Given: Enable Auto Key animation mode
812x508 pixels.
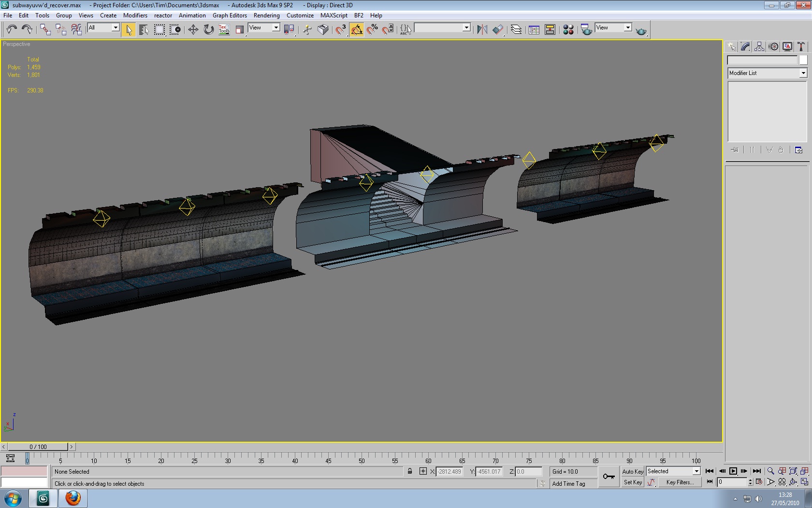Looking at the screenshot, I should click(x=632, y=471).
